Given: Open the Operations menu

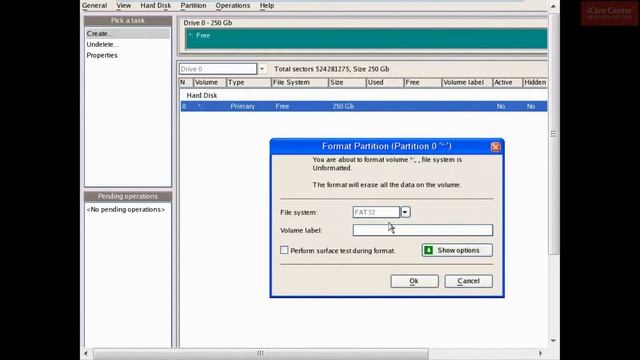Looking at the screenshot, I should pos(233,5).
